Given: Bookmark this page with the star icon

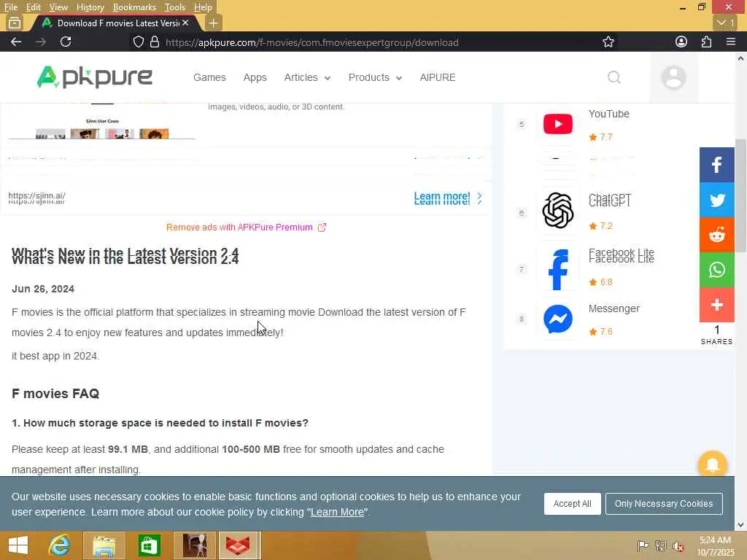Looking at the screenshot, I should tap(608, 42).
